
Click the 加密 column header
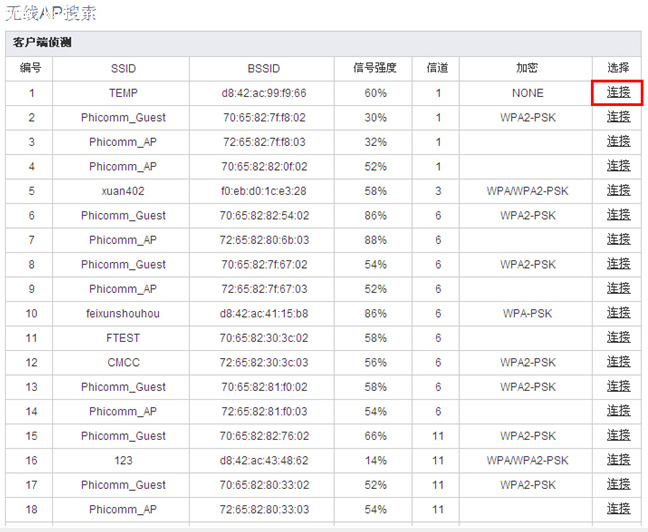(527, 68)
